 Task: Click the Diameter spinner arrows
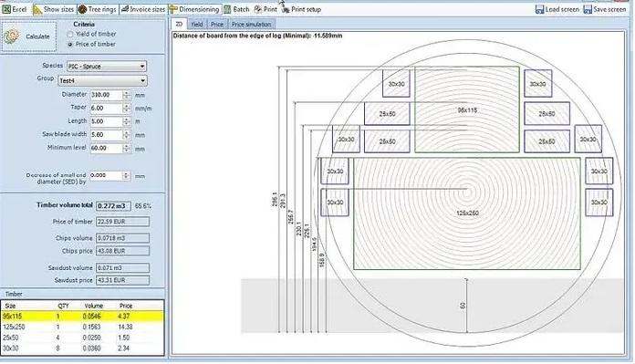tap(126, 95)
